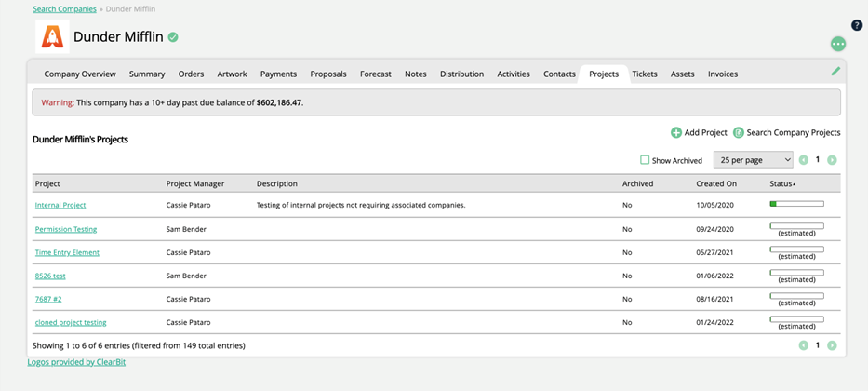This screenshot has width=868, height=391.
Task: Click the green pencil edit icon
Action: (x=835, y=71)
